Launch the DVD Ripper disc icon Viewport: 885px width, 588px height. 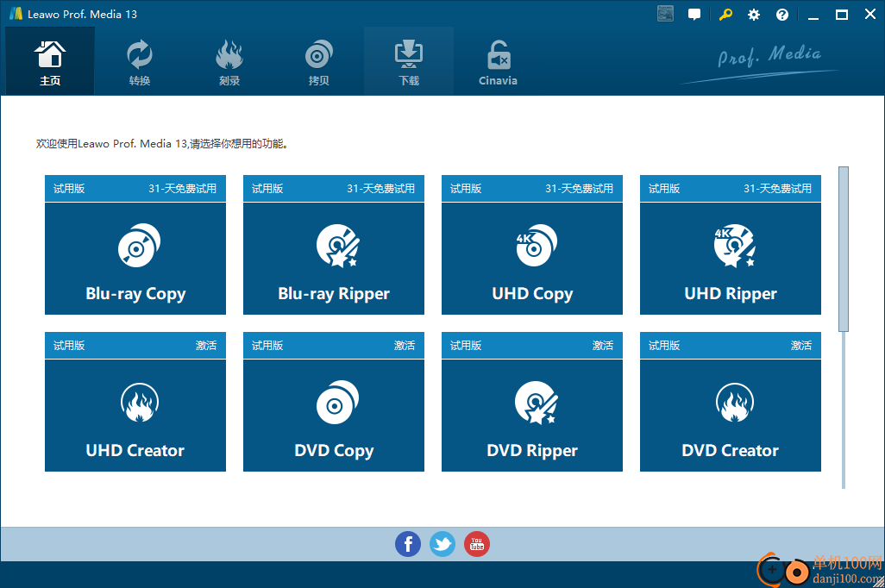537,403
